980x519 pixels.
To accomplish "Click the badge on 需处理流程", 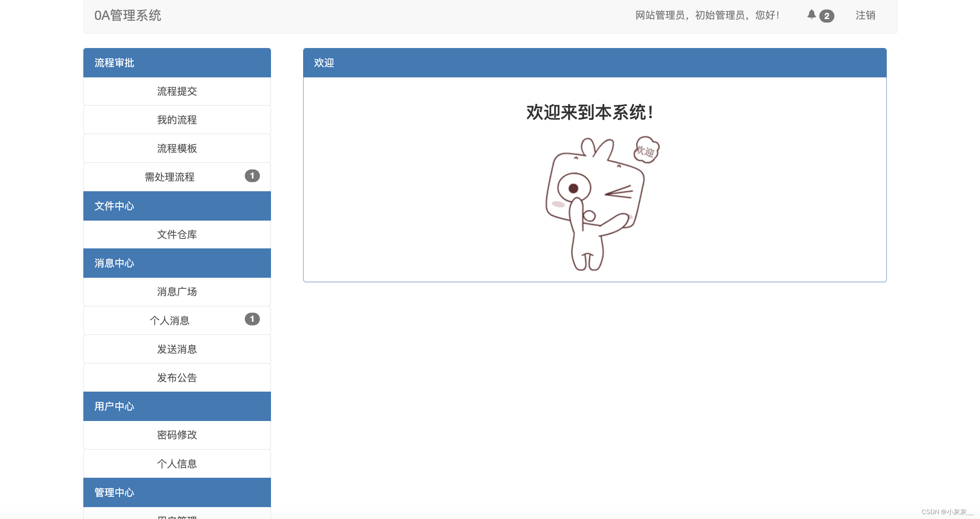I will tap(252, 176).
